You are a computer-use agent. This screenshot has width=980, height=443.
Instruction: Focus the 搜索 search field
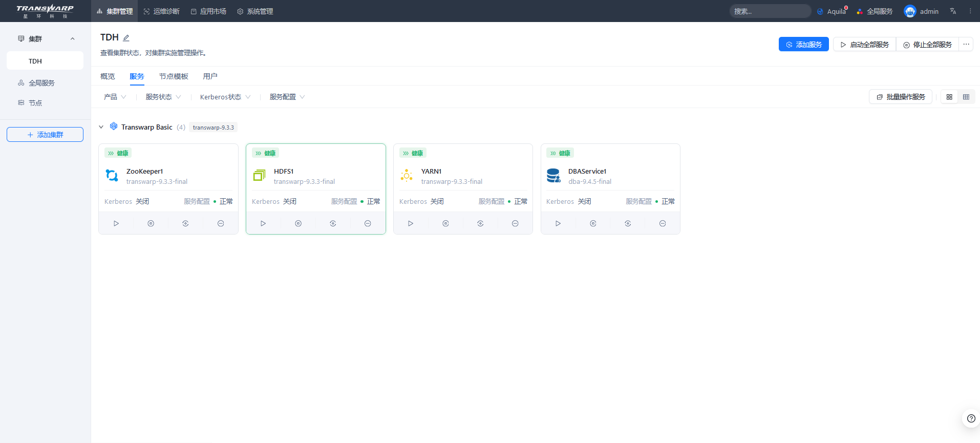click(x=770, y=11)
